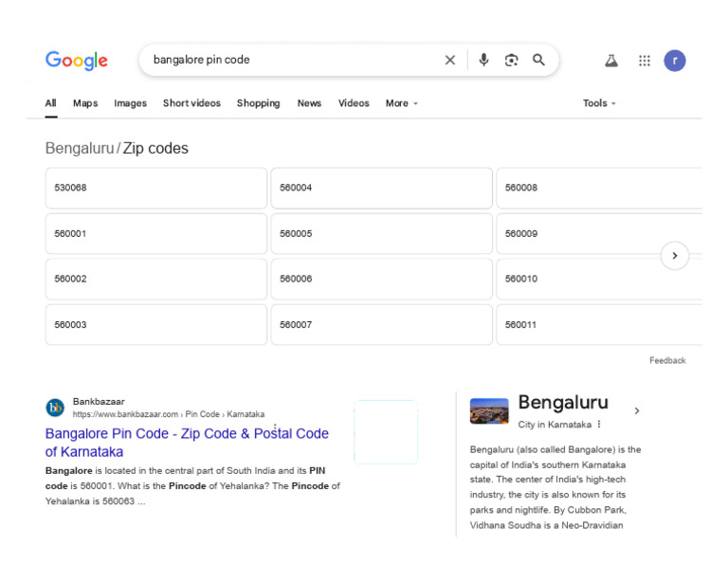The width and height of the screenshot is (728, 563).
Task: Switch to the Images tab
Action: (130, 103)
